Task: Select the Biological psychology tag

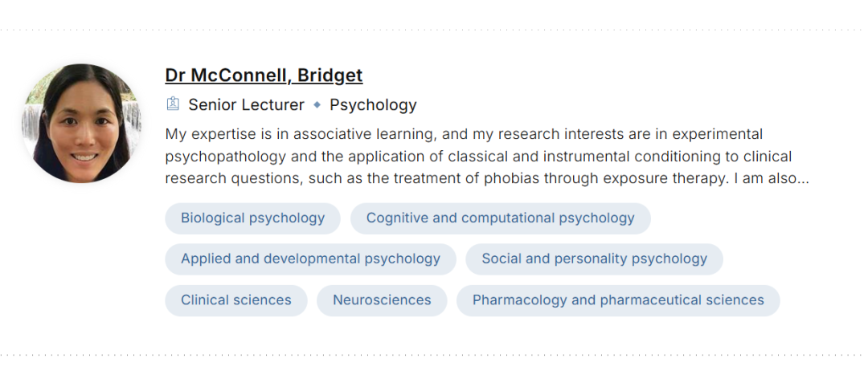Action: coord(252,218)
